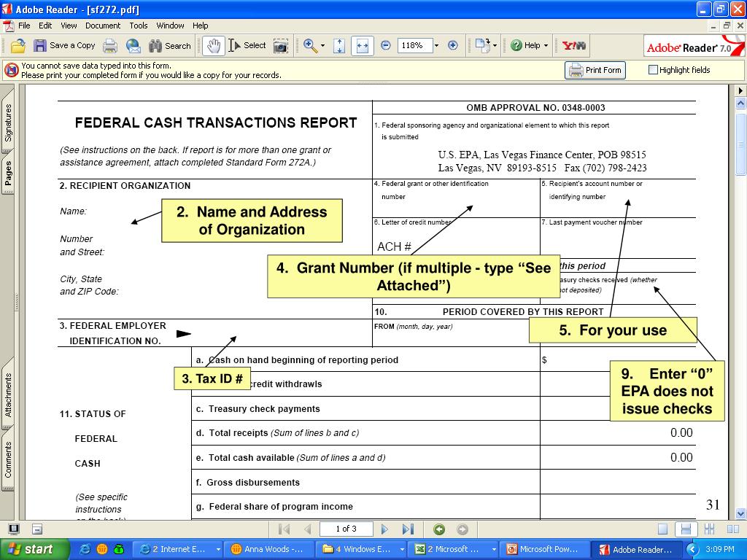Open the zoom percentage dropdown arrow
The image size is (747, 560).
coord(436,46)
